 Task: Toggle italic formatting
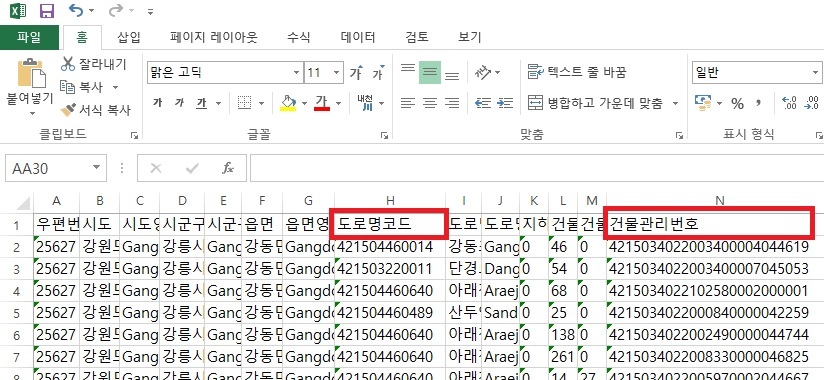coord(179,103)
